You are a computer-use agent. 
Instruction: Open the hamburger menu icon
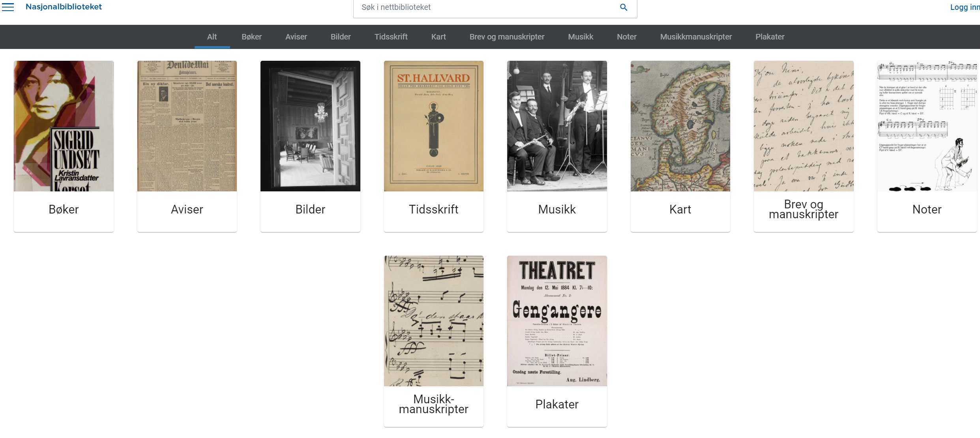coord(8,7)
